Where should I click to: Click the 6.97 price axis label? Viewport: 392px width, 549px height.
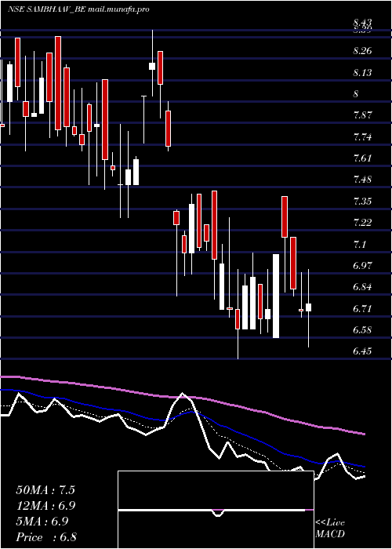point(362,266)
